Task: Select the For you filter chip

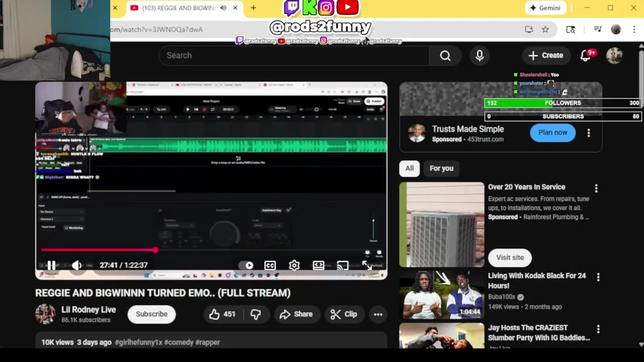Action: click(441, 168)
